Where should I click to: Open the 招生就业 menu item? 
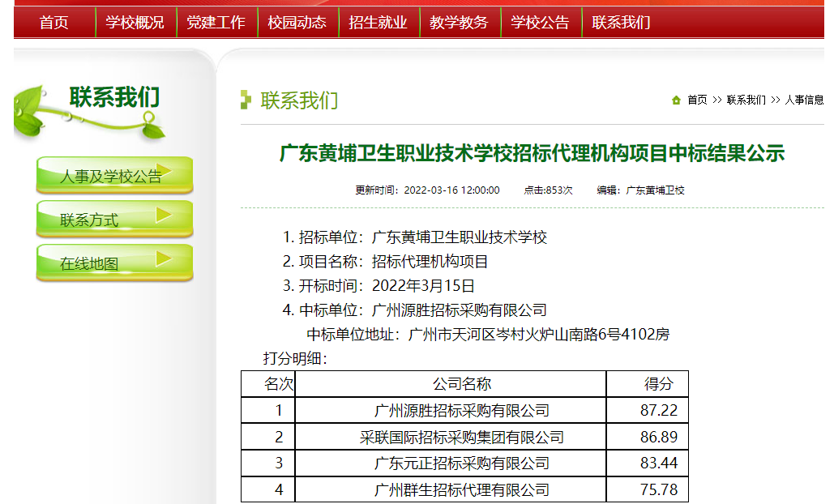pos(378,23)
